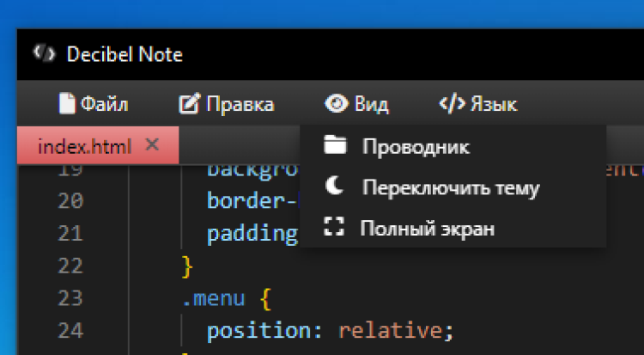Click the Decibel Note logo in title bar

pyautogui.click(x=42, y=54)
